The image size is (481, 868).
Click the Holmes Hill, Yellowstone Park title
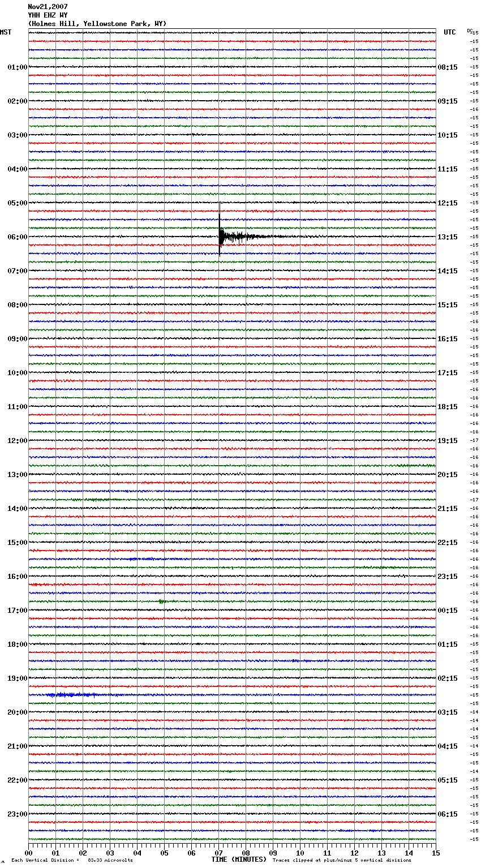[97, 24]
